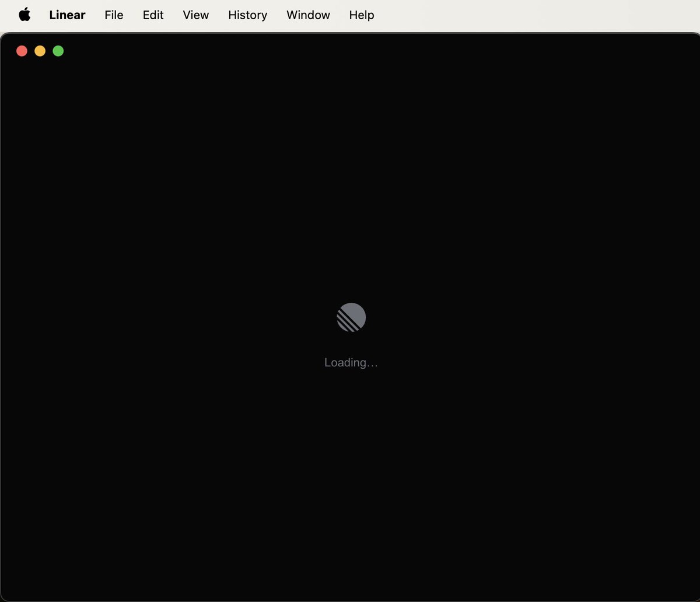Open the History menu
This screenshot has width=700, height=602.
click(247, 15)
